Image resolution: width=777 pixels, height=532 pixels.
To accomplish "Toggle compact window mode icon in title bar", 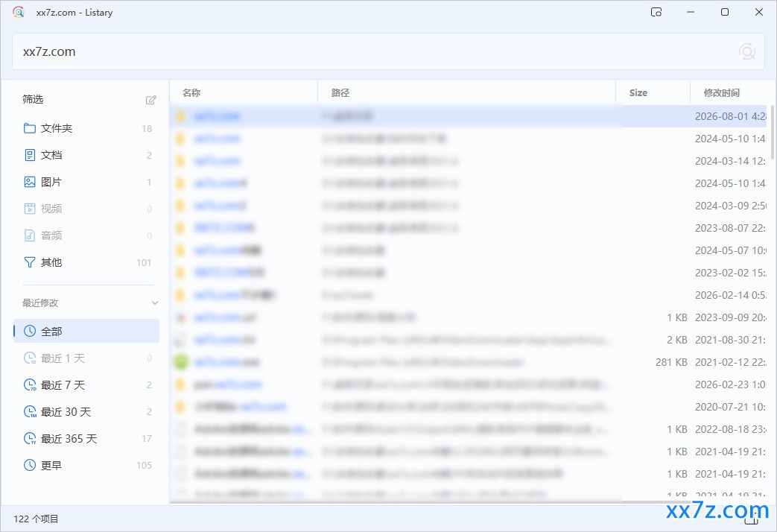I will pyautogui.click(x=656, y=12).
